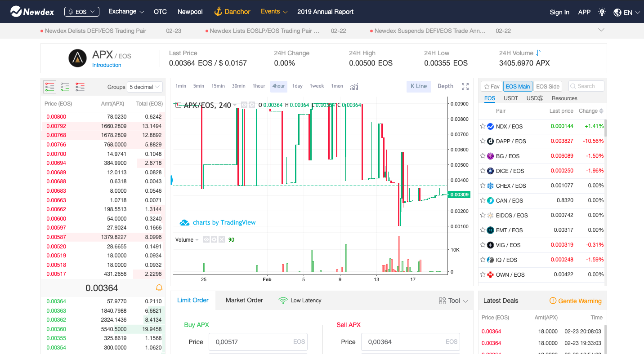
Task: Toggle the light/dark theme bulb icon
Action: click(x=602, y=12)
